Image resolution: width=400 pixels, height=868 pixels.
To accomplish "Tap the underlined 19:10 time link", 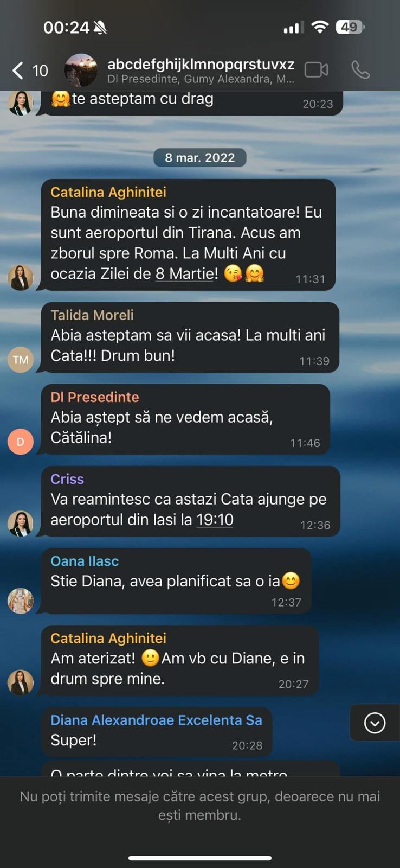I will [x=215, y=520].
